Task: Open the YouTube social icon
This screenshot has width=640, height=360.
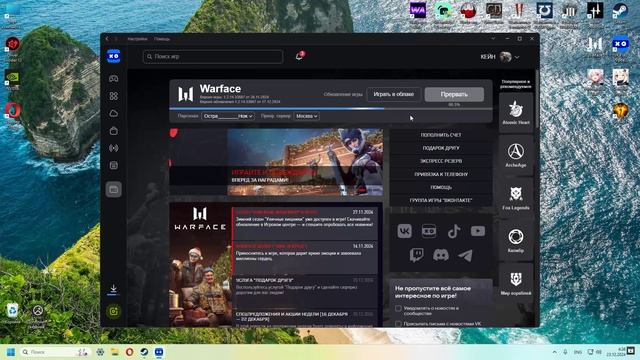Action: tap(478, 231)
